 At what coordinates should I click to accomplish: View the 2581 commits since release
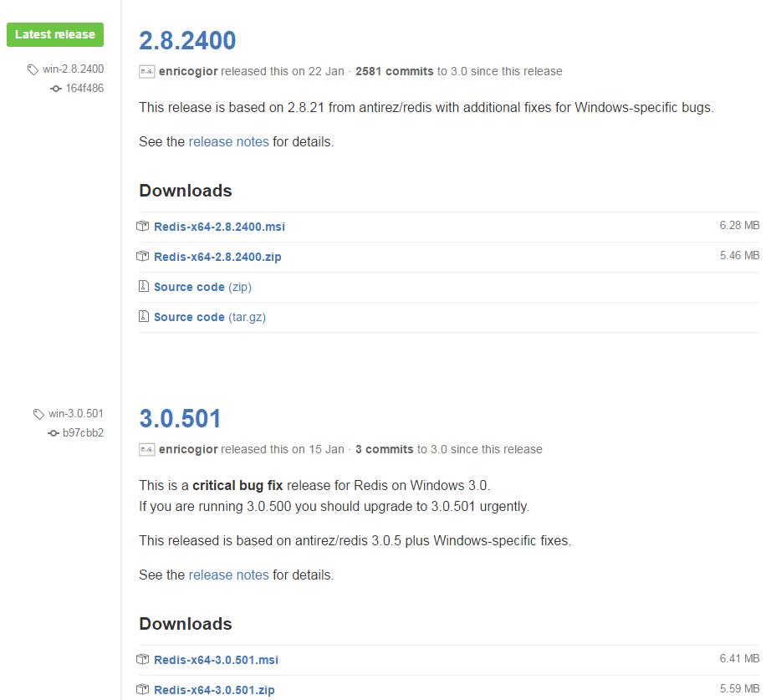pos(395,71)
